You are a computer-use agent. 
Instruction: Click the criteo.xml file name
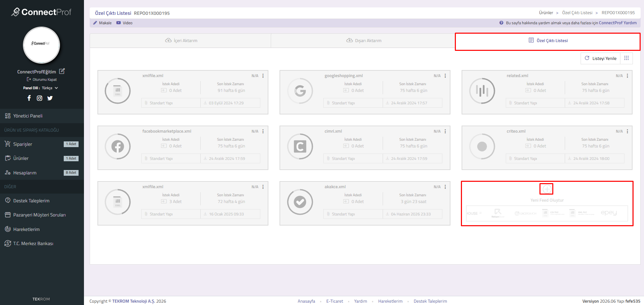(516, 131)
